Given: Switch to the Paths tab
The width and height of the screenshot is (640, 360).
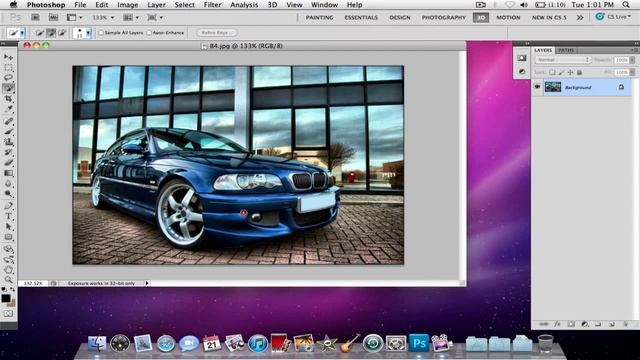Looking at the screenshot, I should (566, 50).
